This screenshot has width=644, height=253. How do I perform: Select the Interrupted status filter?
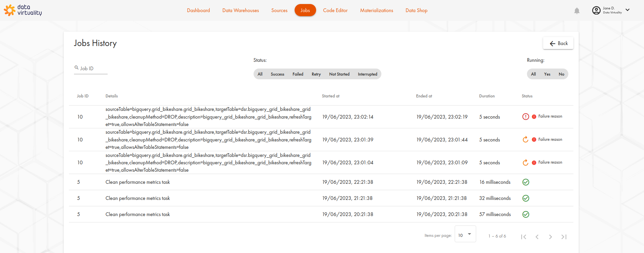(367, 74)
